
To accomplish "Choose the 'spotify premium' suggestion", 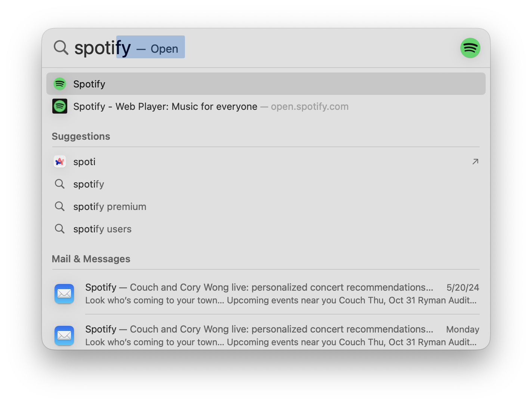I will 266,206.
